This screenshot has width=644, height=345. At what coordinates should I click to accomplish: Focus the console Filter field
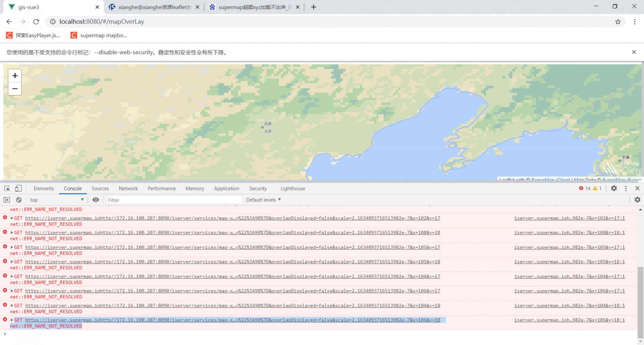(x=174, y=200)
